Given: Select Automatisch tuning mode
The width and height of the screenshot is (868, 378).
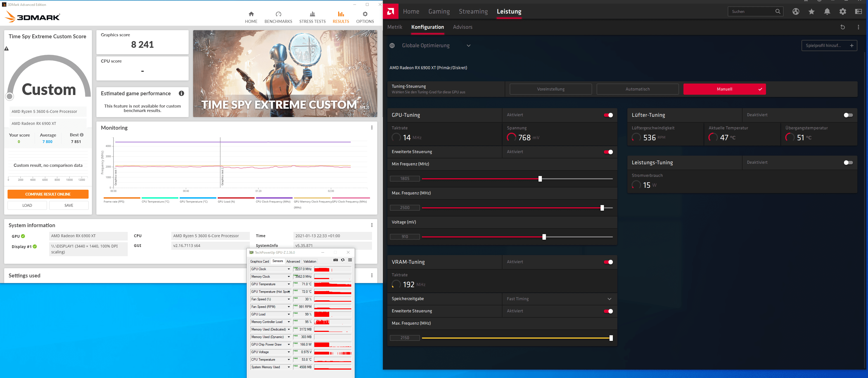Looking at the screenshot, I should (x=637, y=89).
